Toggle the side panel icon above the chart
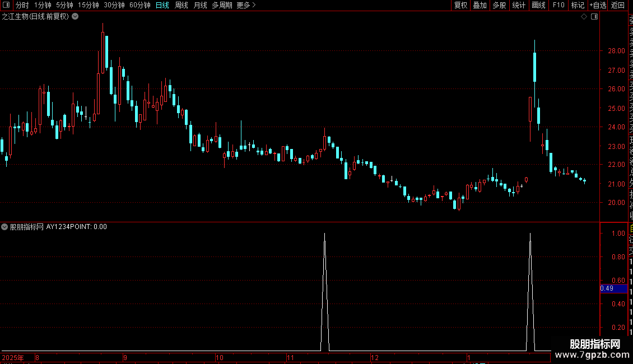The height and width of the screenshot is (364, 633). pos(594,17)
